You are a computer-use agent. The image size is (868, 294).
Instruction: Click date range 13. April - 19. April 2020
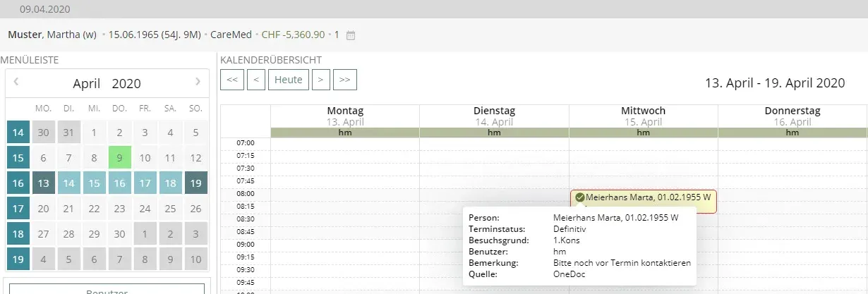click(775, 83)
